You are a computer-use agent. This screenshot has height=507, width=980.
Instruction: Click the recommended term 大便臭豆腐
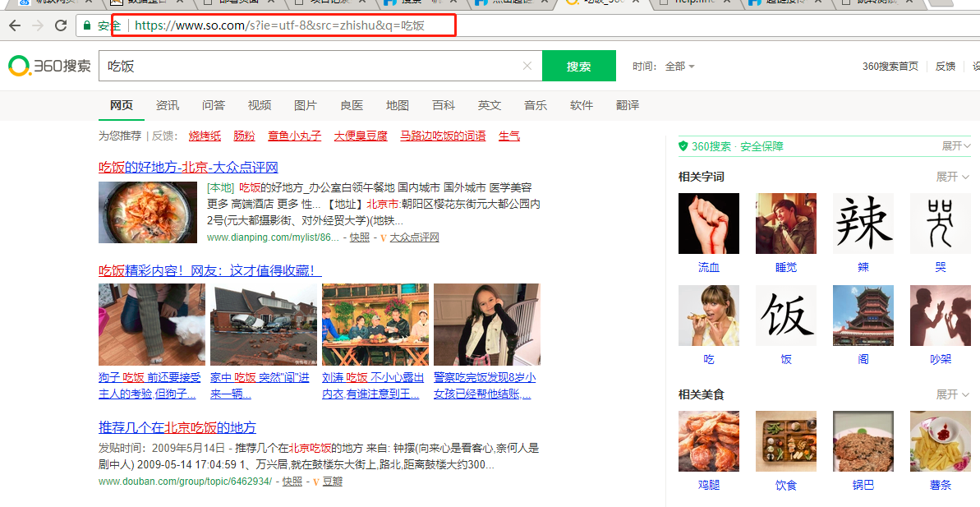pyautogui.click(x=361, y=136)
